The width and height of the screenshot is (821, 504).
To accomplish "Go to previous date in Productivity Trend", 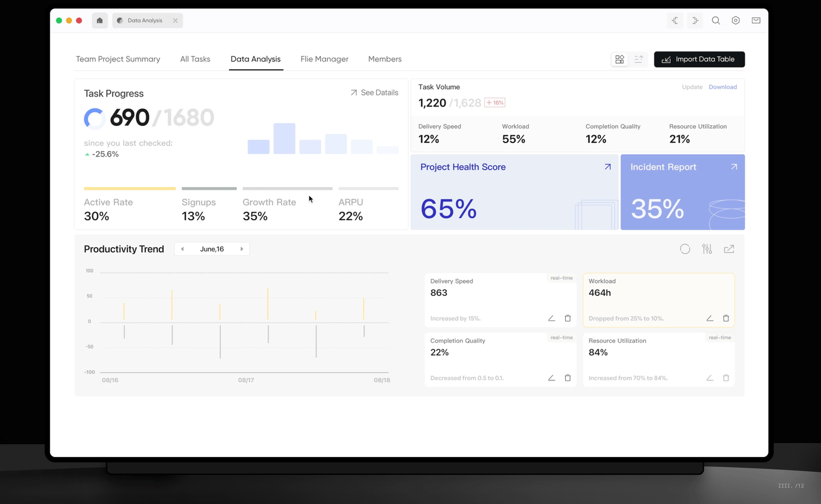I will pos(182,249).
